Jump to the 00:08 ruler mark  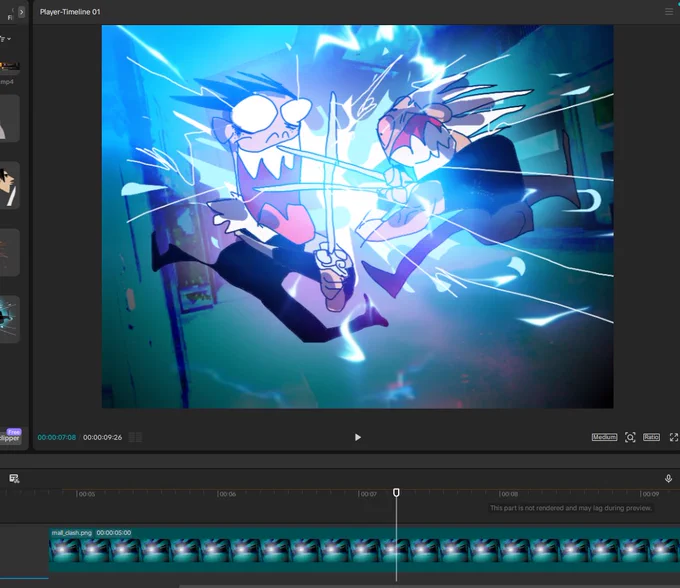509,494
